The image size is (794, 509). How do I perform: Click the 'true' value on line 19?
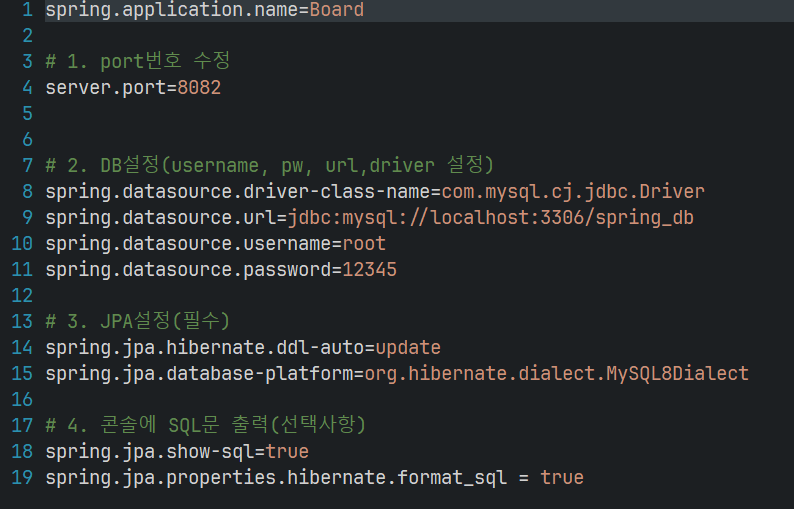[562, 478]
